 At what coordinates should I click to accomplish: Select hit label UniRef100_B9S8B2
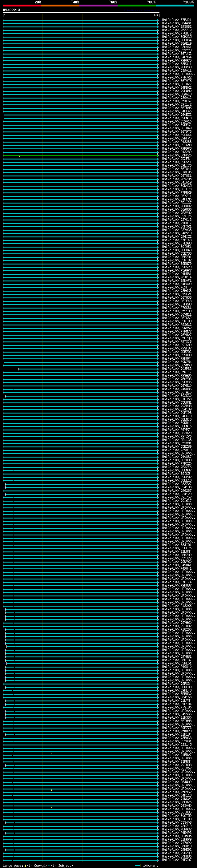point(176,26)
